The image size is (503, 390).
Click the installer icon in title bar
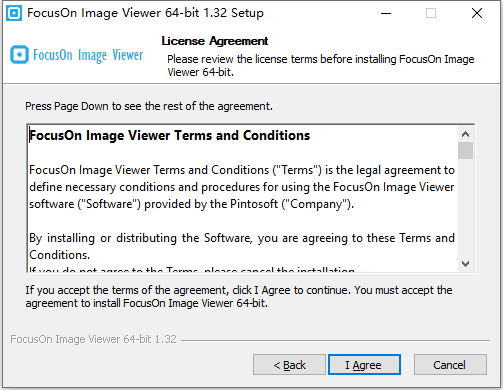[14, 13]
